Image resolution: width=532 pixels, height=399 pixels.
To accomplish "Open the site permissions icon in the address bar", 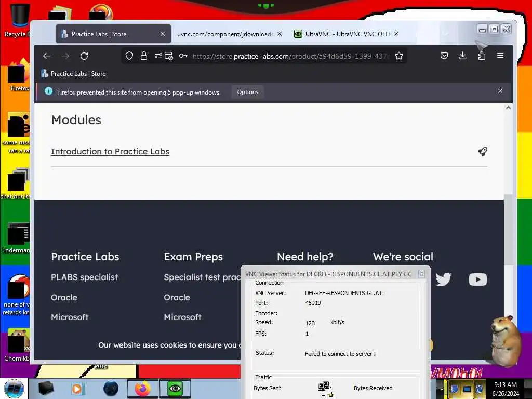I will pyautogui.click(x=158, y=56).
